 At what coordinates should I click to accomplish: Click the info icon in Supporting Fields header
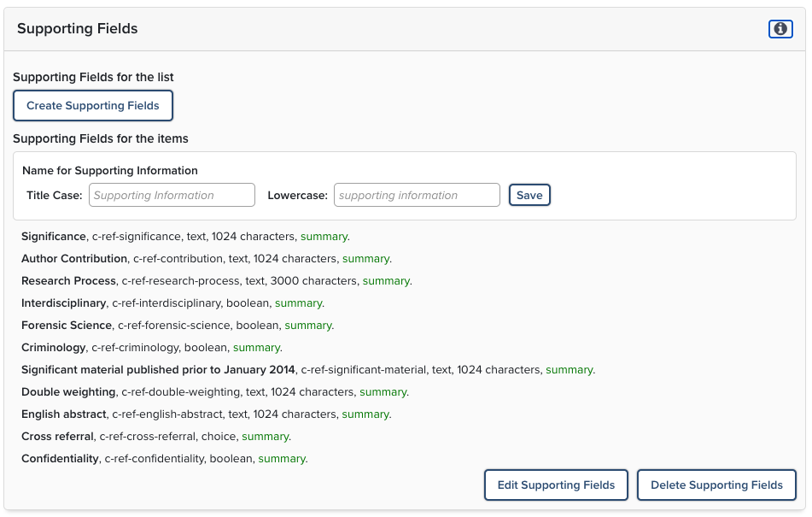point(780,29)
